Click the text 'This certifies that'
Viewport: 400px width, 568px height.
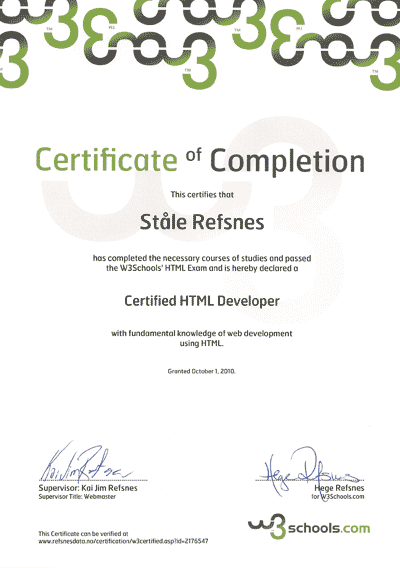pos(202,195)
